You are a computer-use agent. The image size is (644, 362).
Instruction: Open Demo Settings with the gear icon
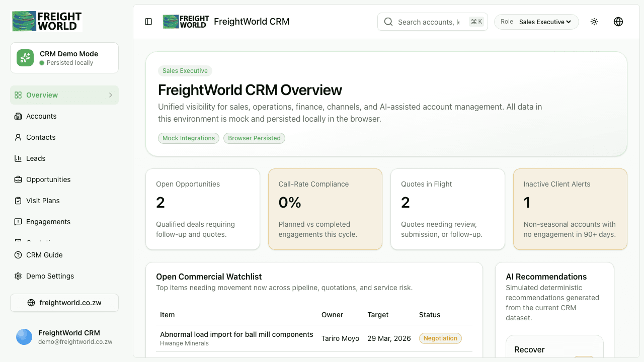tap(18, 276)
